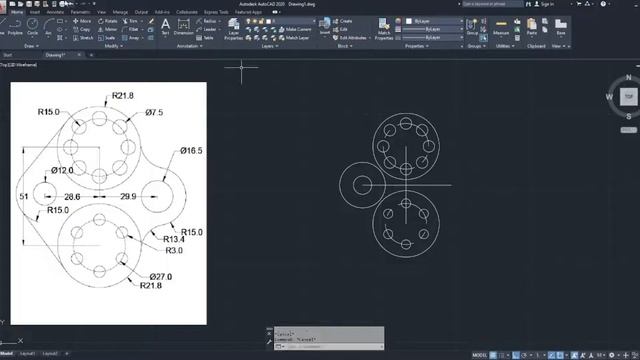The image size is (640, 360).
Task: Toggle object snap in status bar
Action: (x=560, y=355)
